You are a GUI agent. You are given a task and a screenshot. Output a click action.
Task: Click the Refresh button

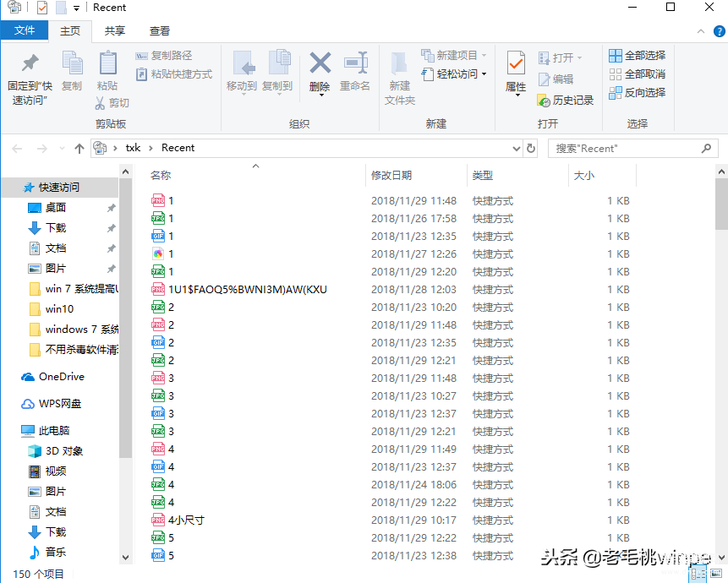tap(531, 149)
